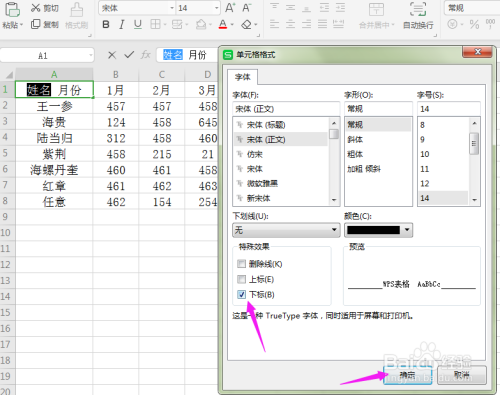Click the black color swatch in dialog
Image resolution: width=500 pixels, height=395 pixels.
pos(373,230)
